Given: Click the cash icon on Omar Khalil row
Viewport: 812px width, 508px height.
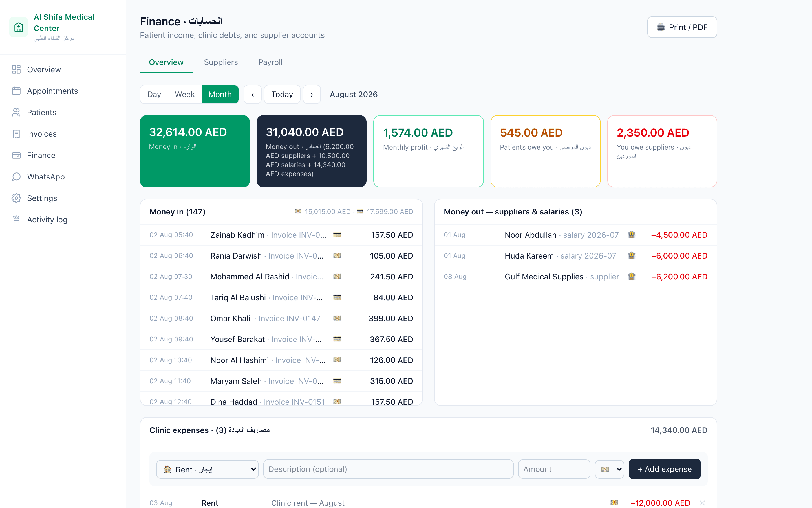Looking at the screenshot, I should 337,318.
